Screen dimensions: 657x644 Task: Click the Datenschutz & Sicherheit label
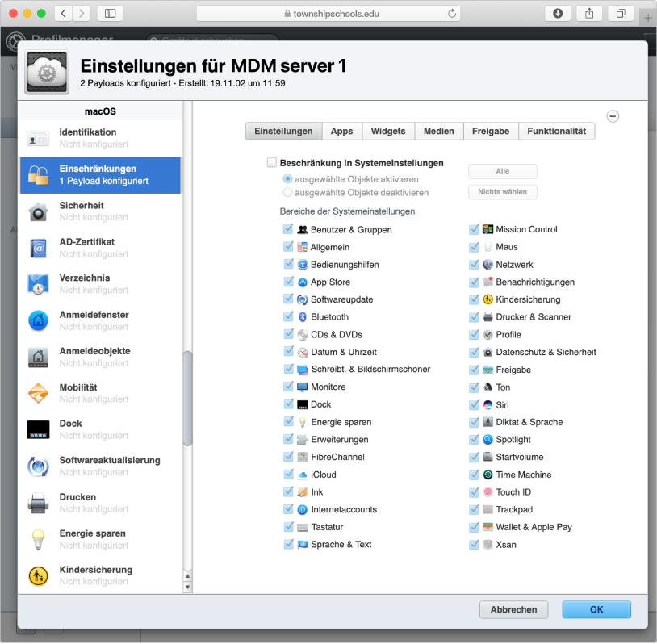[546, 353]
